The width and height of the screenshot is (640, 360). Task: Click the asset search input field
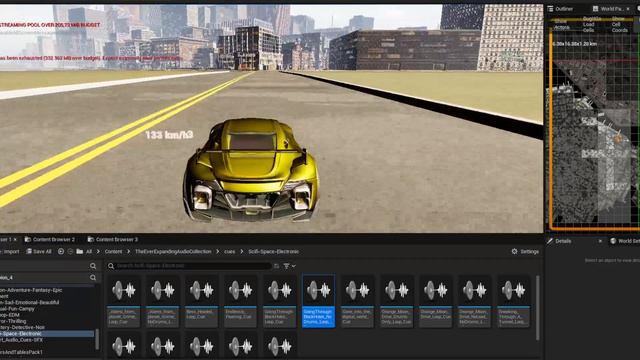193,266
